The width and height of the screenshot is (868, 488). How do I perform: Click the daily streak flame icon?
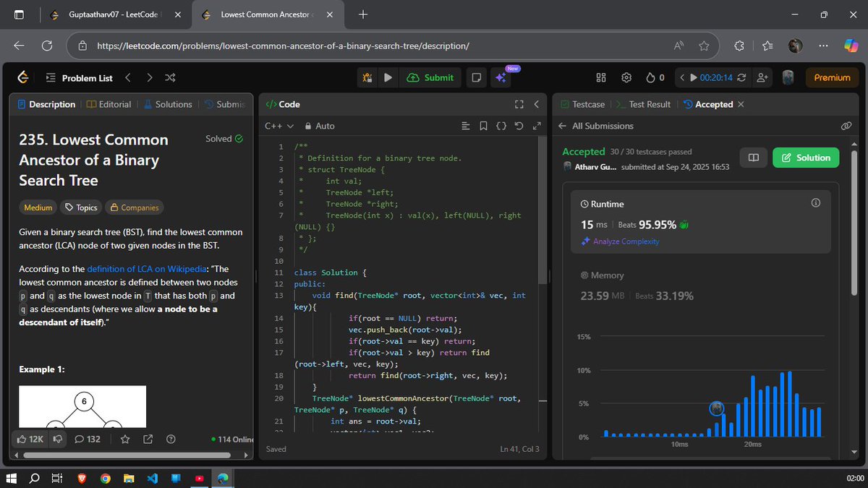tap(652, 77)
